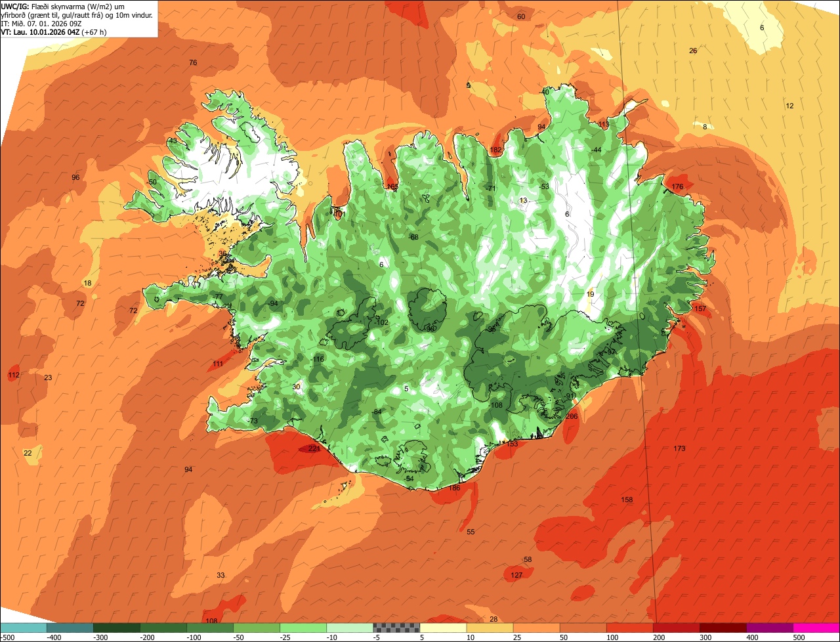Click the flux value 23 in the western ocean

pyautogui.click(x=48, y=378)
